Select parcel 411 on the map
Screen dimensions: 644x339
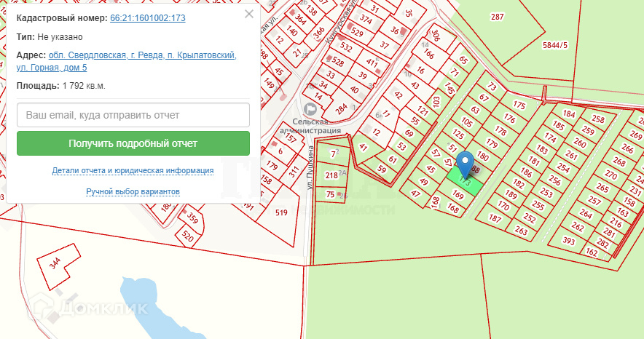pyautogui.click(x=372, y=63)
